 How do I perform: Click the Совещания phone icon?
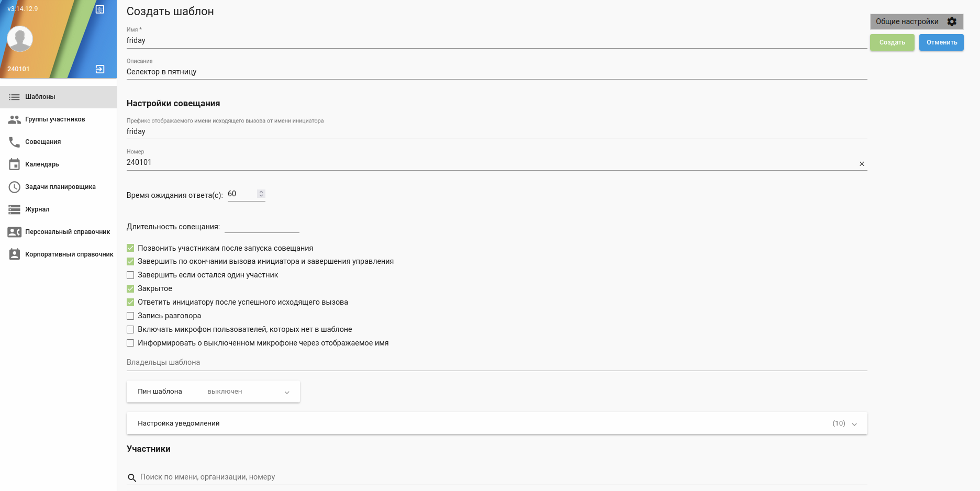(14, 142)
